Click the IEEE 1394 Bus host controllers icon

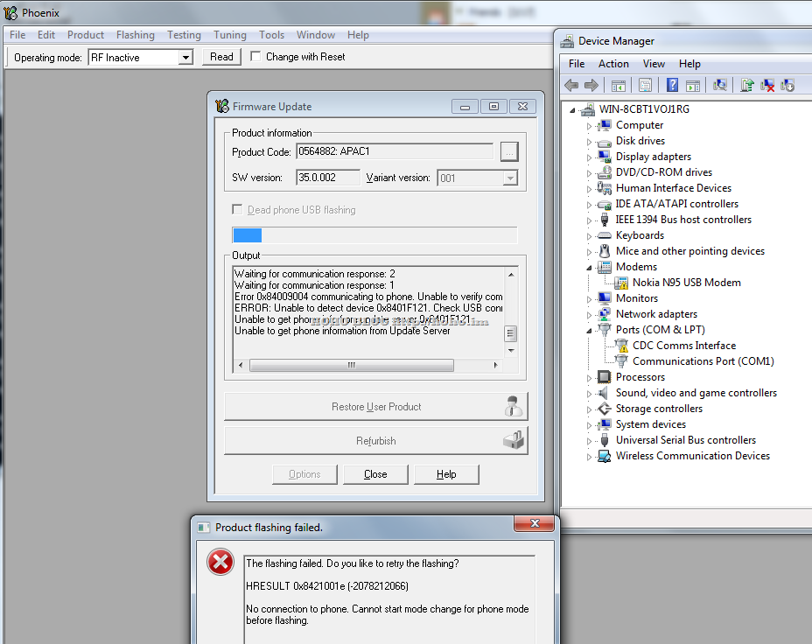(604, 220)
